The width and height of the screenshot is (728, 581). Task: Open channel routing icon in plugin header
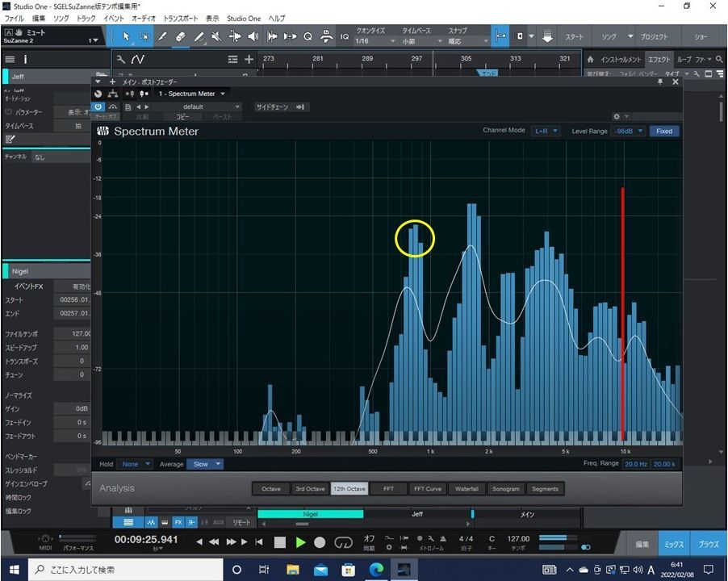coord(113,94)
